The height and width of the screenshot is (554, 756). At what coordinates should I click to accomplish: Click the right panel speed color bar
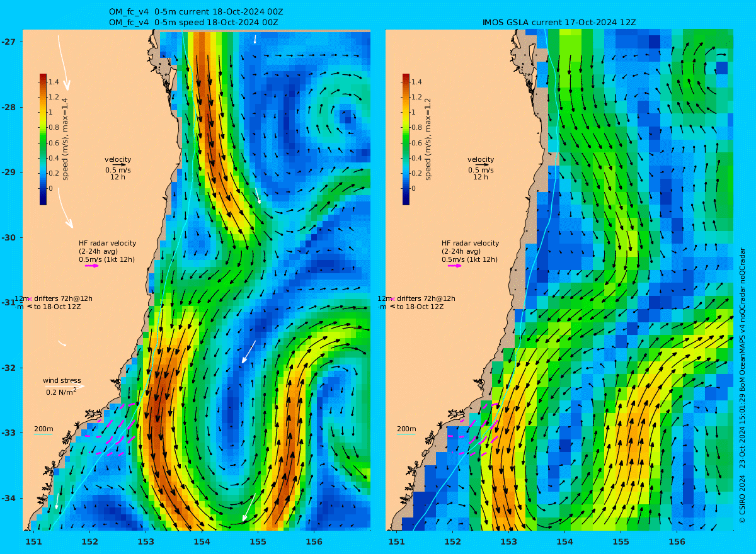(406, 139)
